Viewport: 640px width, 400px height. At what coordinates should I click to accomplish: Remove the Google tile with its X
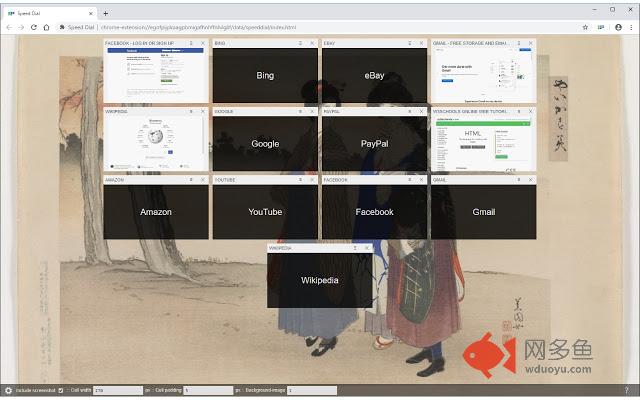pos(312,111)
